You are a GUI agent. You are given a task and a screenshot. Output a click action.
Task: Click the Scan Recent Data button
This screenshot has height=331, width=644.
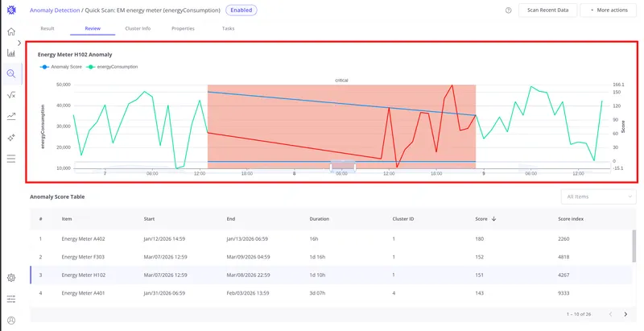(x=548, y=10)
